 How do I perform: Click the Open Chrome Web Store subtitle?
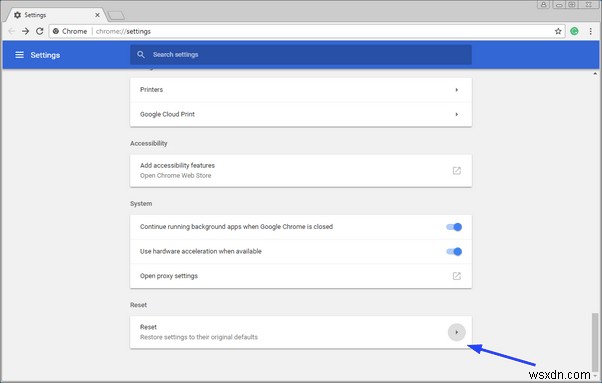(x=175, y=175)
